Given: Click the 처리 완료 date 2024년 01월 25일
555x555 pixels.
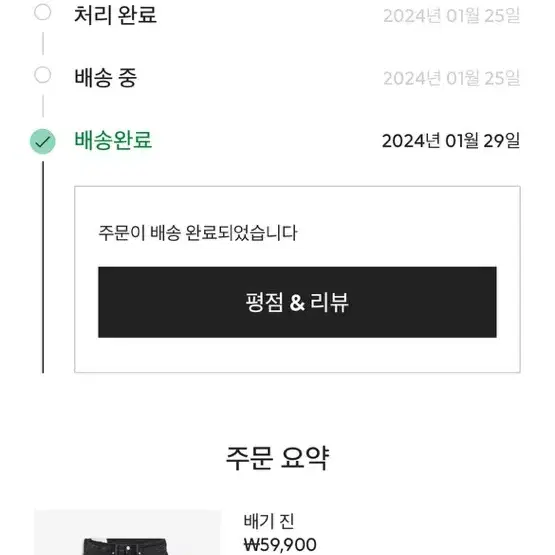Looking at the screenshot, I should click(x=452, y=16).
